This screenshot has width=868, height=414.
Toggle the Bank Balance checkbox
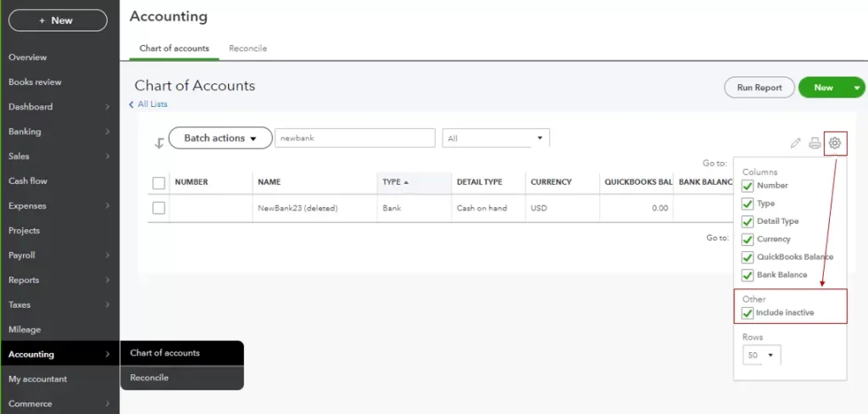point(748,275)
